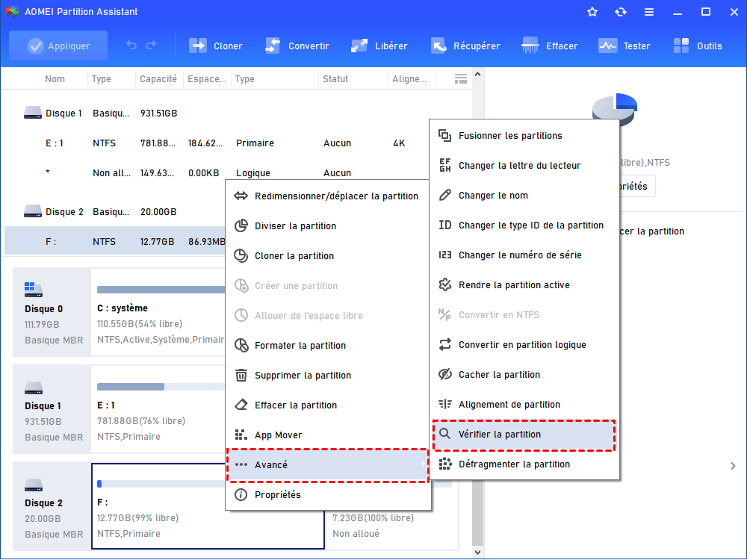
Task: Open the Convertir toolbar tool
Action: [297, 46]
